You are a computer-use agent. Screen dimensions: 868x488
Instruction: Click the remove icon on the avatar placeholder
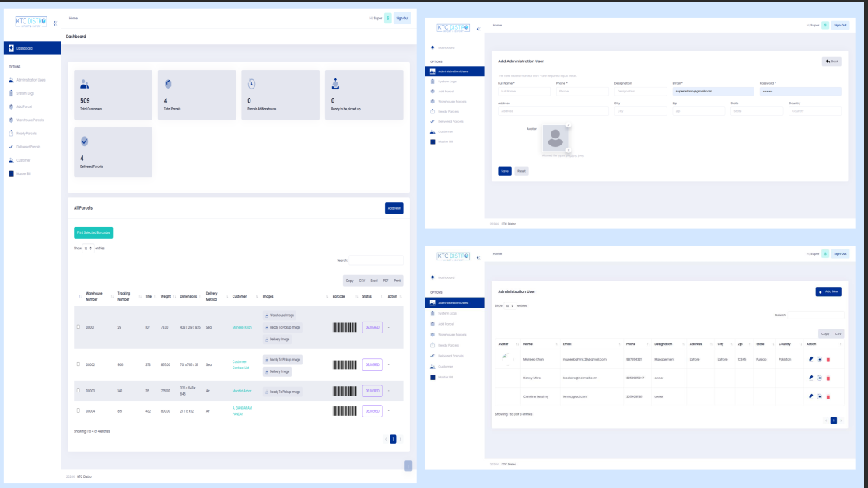click(569, 150)
